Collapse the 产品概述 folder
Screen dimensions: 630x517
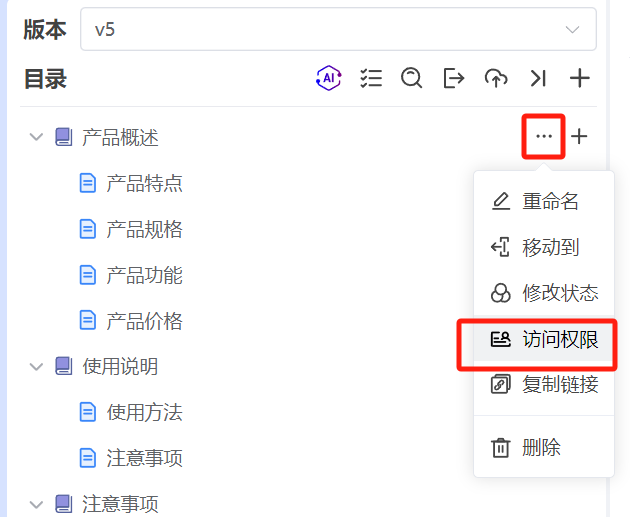click(37, 137)
